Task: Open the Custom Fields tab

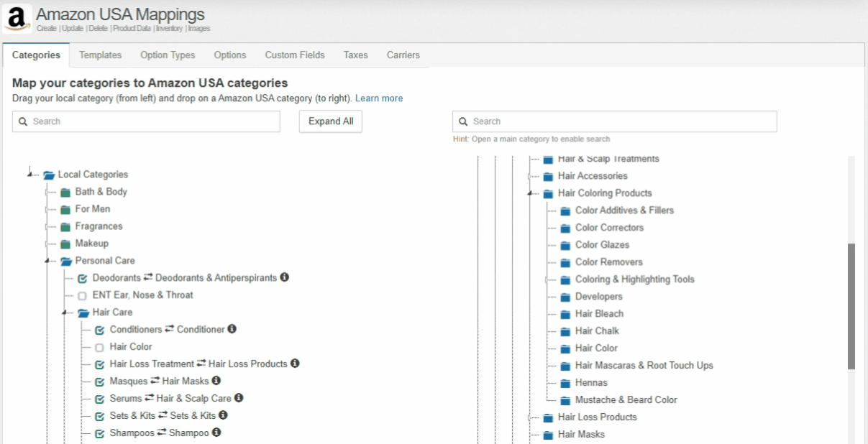Action: [295, 55]
